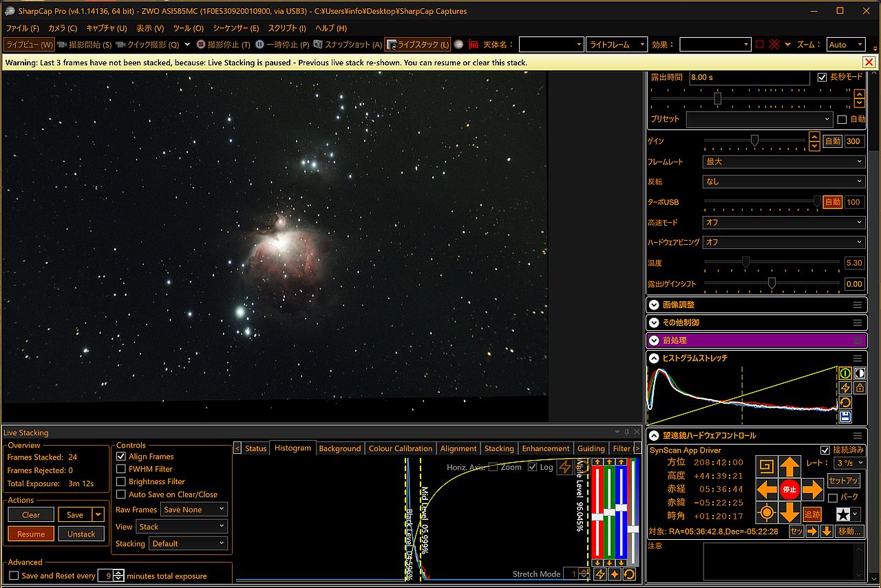This screenshot has width=881, height=588.
Task: Reset histogram stretch with circular arrow icon
Action: coord(845,402)
